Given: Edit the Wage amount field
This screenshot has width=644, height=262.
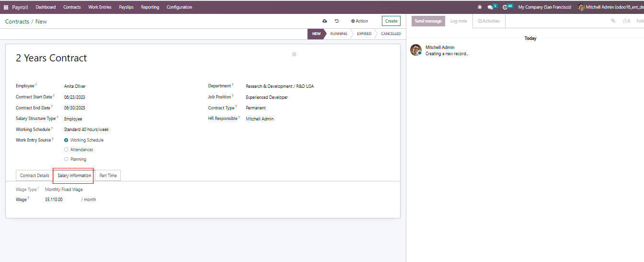Looking at the screenshot, I should point(60,200).
